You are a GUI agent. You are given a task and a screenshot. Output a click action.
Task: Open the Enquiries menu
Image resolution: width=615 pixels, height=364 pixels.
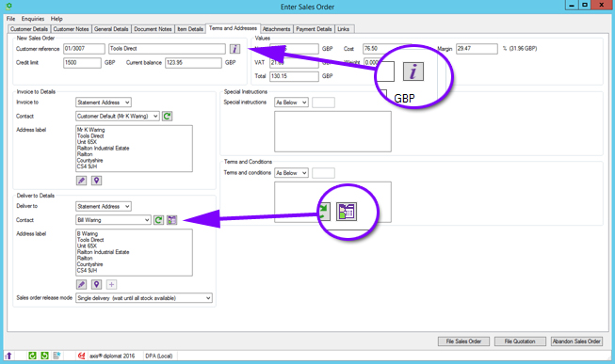click(x=33, y=19)
